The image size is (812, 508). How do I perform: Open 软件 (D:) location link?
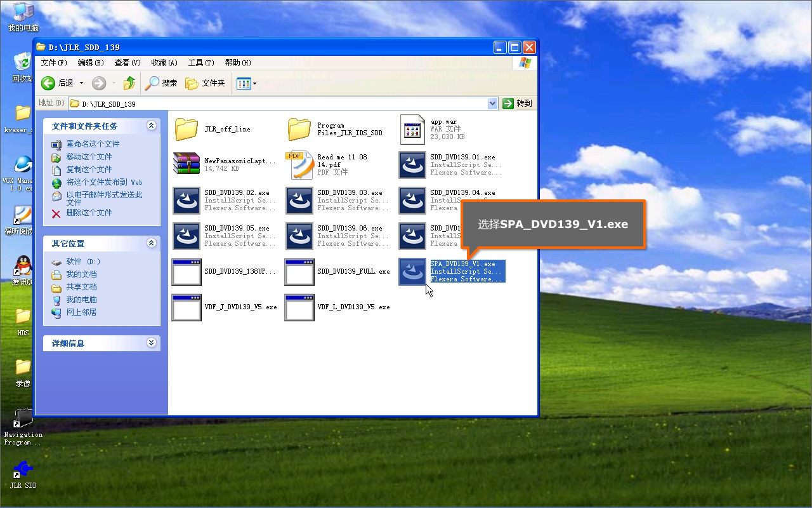[x=83, y=262]
